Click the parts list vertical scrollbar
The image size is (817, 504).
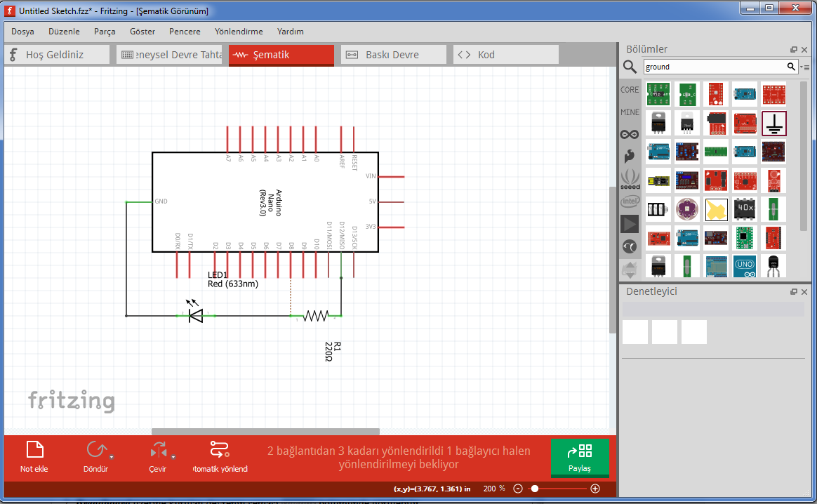pos(803,157)
